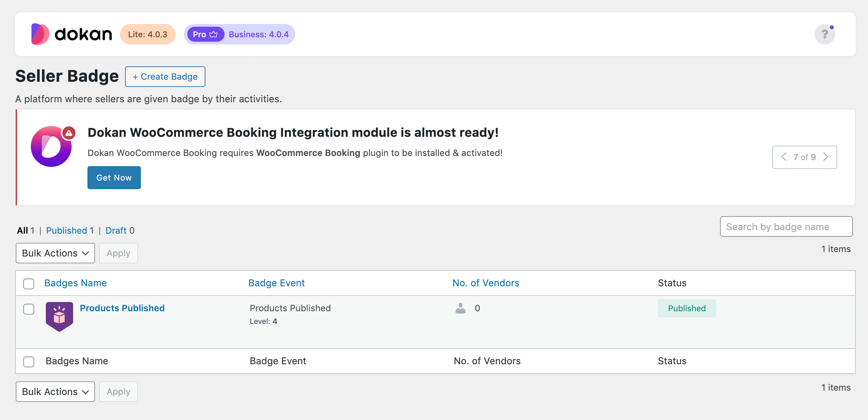The height and width of the screenshot is (420, 868).
Task: Toggle the footer select-all checkbox
Action: [29, 362]
